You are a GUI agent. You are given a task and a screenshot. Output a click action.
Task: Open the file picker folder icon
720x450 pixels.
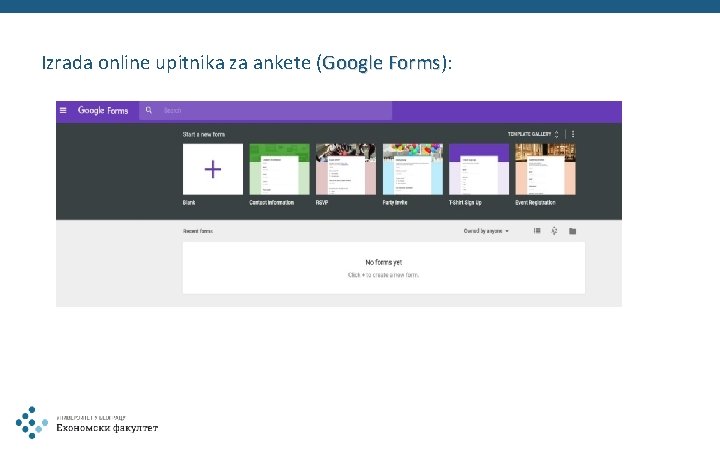[x=573, y=231]
